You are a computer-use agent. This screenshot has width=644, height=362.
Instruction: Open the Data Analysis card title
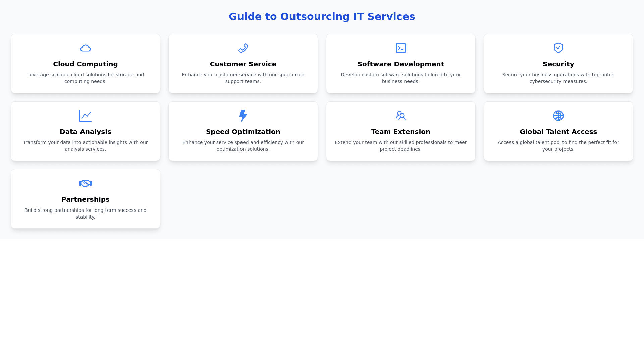click(x=85, y=132)
